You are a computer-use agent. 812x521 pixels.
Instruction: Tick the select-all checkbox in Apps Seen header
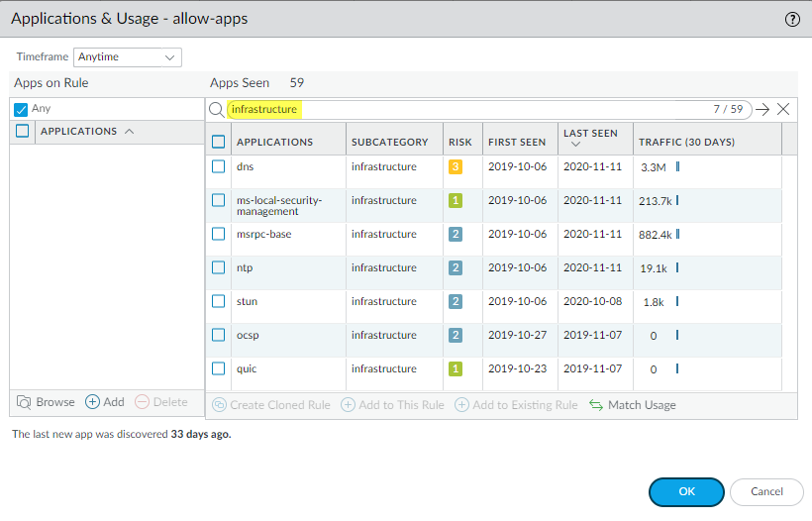coord(219,142)
